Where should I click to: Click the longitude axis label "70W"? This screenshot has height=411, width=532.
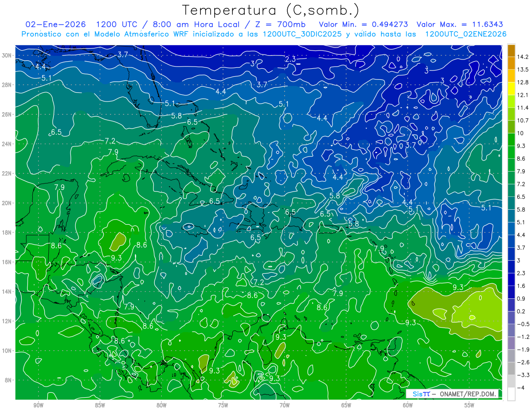[x=285, y=405]
